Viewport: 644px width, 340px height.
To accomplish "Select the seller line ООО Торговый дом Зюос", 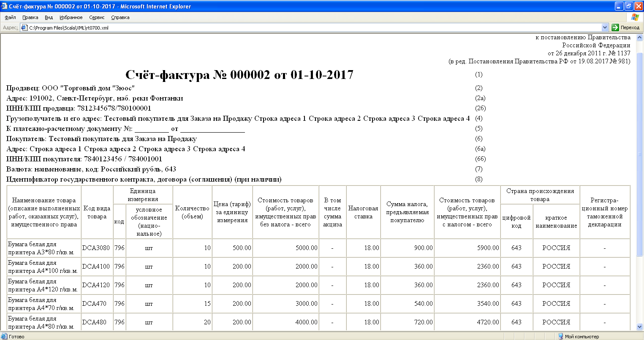I will pyautogui.click(x=71, y=88).
